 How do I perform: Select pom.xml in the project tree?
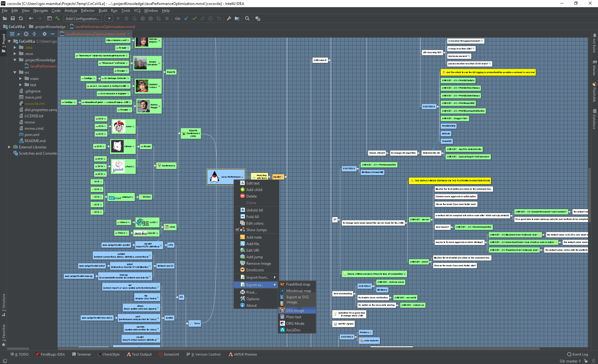[32, 135]
